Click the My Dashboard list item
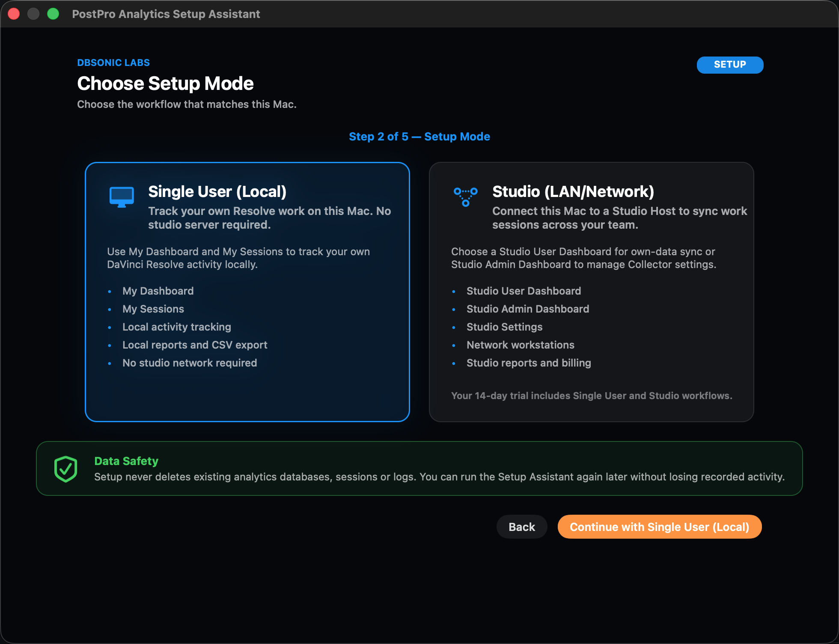Image resolution: width=839 pixels, height=644 pixels. point(158,291)
